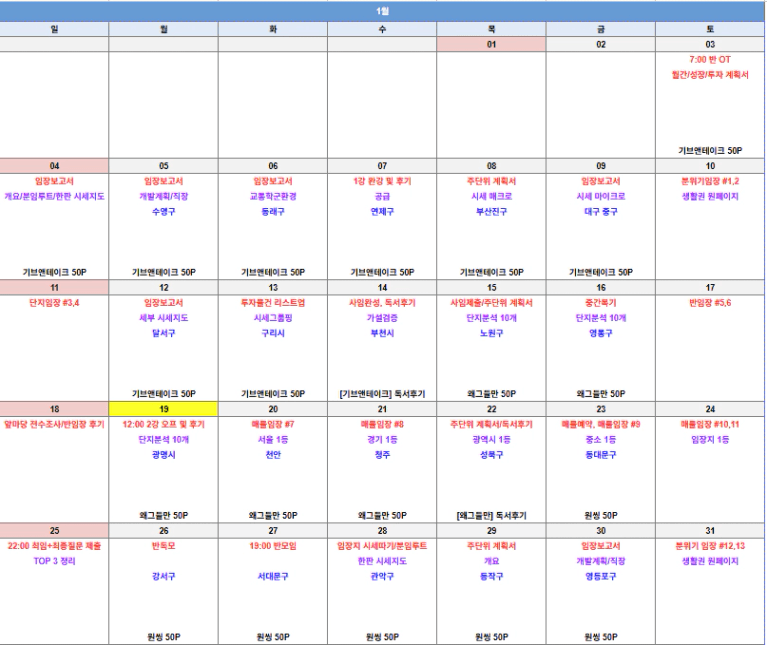Select '사임제출/주단위 계획서' entry

point(492,303)
